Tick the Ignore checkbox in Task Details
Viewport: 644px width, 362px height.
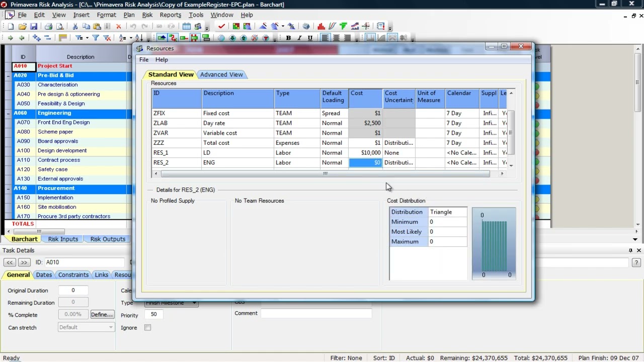[147, 328]
